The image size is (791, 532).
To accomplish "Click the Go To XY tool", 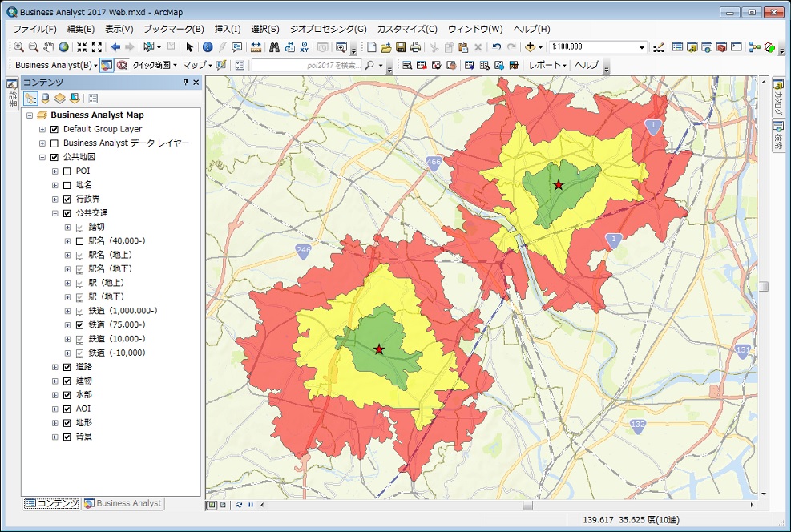I will (x=305, y=47).
